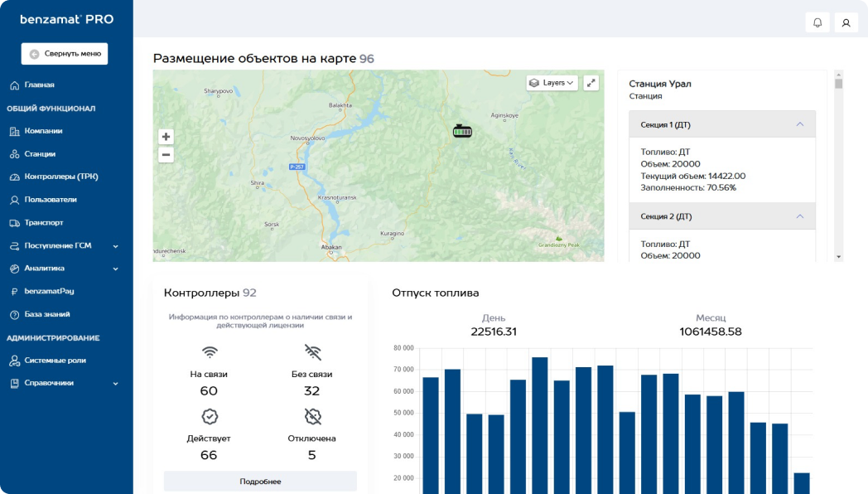Click the fuel station marker on map
This screenshot has height=494, width=868.
(x=462, y=131)
